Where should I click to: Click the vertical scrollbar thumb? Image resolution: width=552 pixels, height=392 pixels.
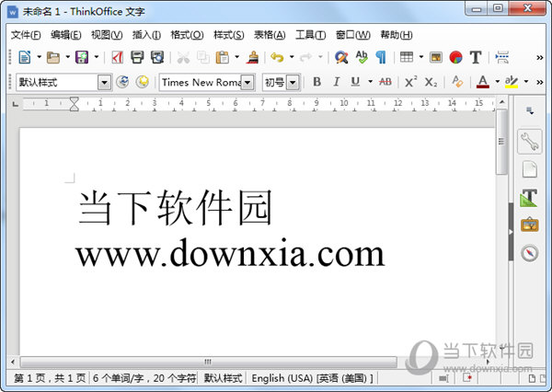(x=501, y=142)
